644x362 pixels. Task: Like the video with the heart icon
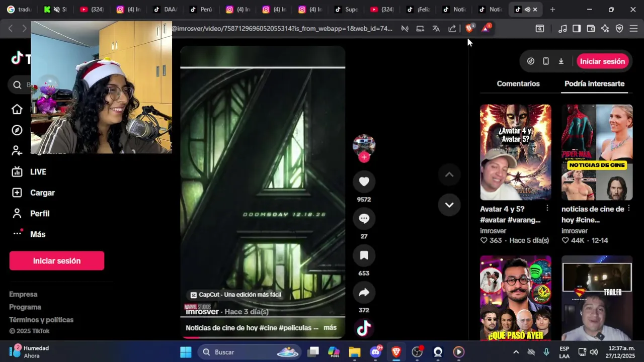pyautogui.click(x=364, y=182)
